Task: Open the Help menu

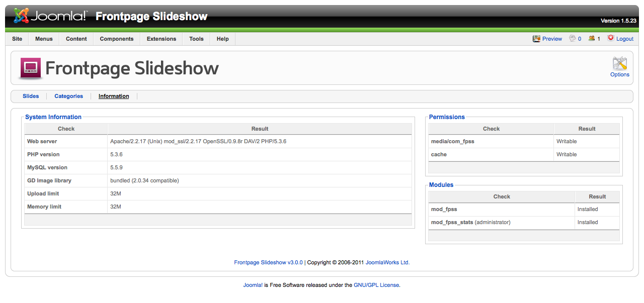Action: [222, 39]
